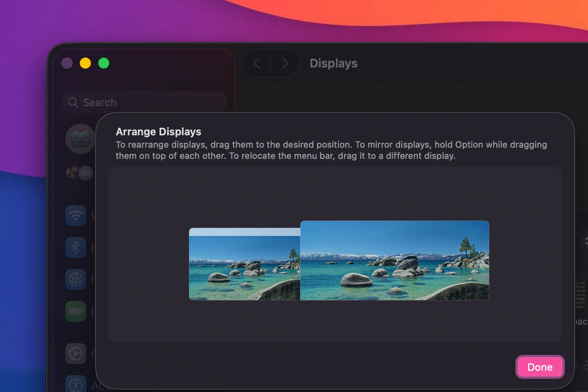Minimize the Settings window with yellow button
Viewport: 588px width, 392px height.
(x=85, y=63)
